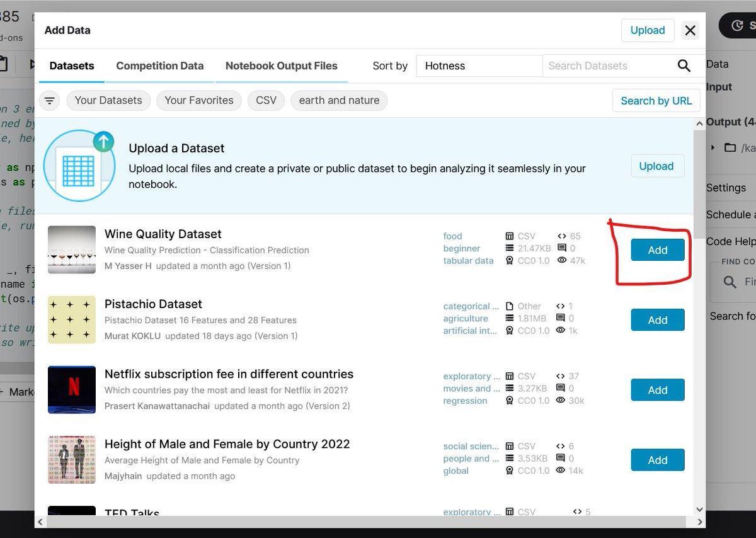756x538 pixels.
Task: Click the global tag on Height dataset
Action: (x=455, y=471)
